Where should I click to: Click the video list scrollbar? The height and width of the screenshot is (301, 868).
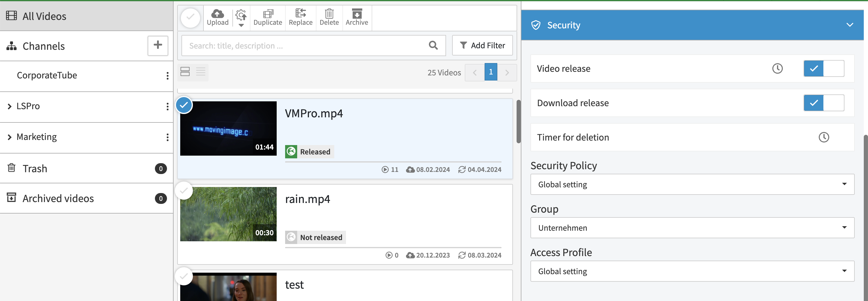click(518, 121)
